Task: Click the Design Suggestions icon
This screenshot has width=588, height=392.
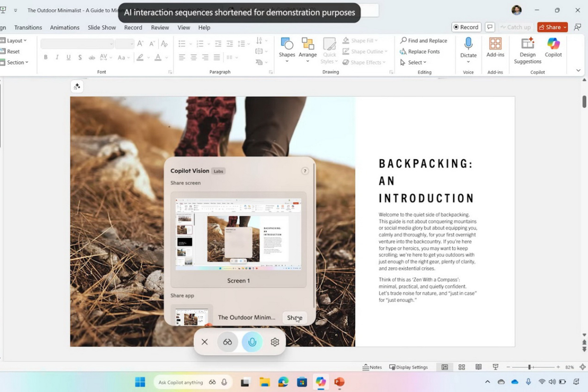Action: tap(527, 49)
